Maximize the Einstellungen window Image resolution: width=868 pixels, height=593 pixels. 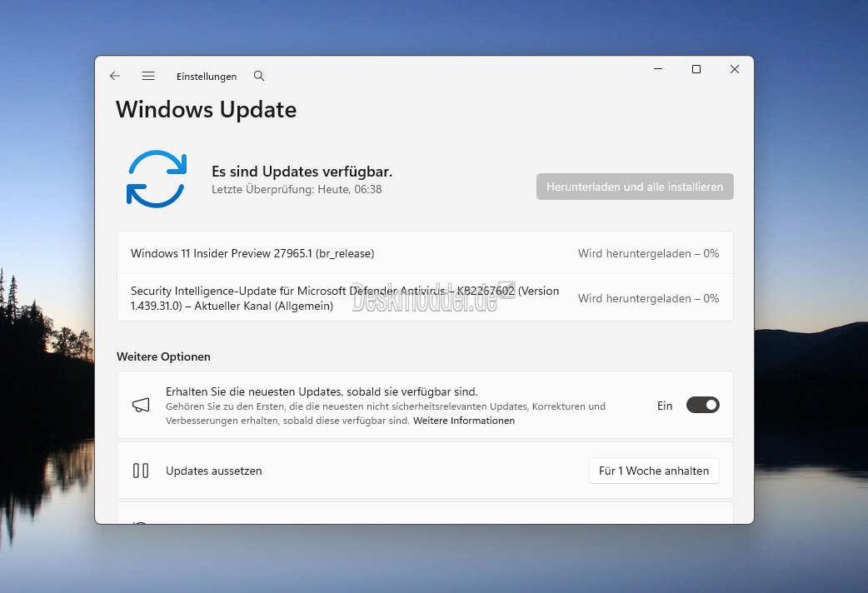pyautogui.click(x=696, y=69)
